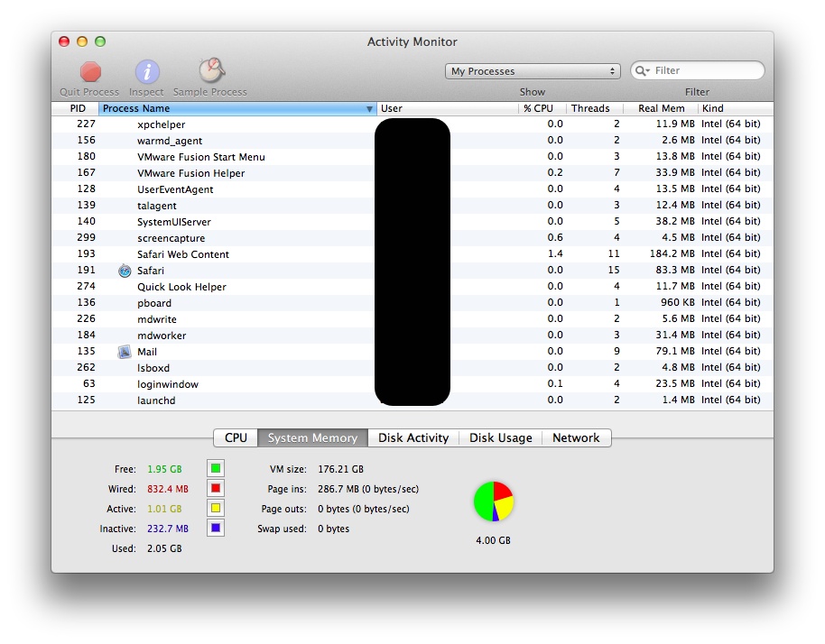Click the 832.4 MB Wired memory value
Image resolution: width=825 pixels, height=644 pixels.
[x=167, y=489]
